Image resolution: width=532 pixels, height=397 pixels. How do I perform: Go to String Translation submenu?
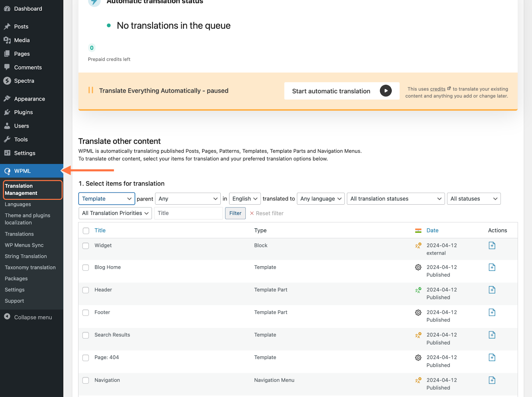tap(26, 256)
